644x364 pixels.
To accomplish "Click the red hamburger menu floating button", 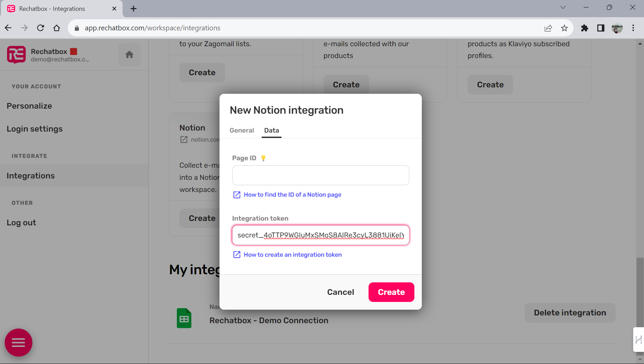I will click(x=19, y=342).
